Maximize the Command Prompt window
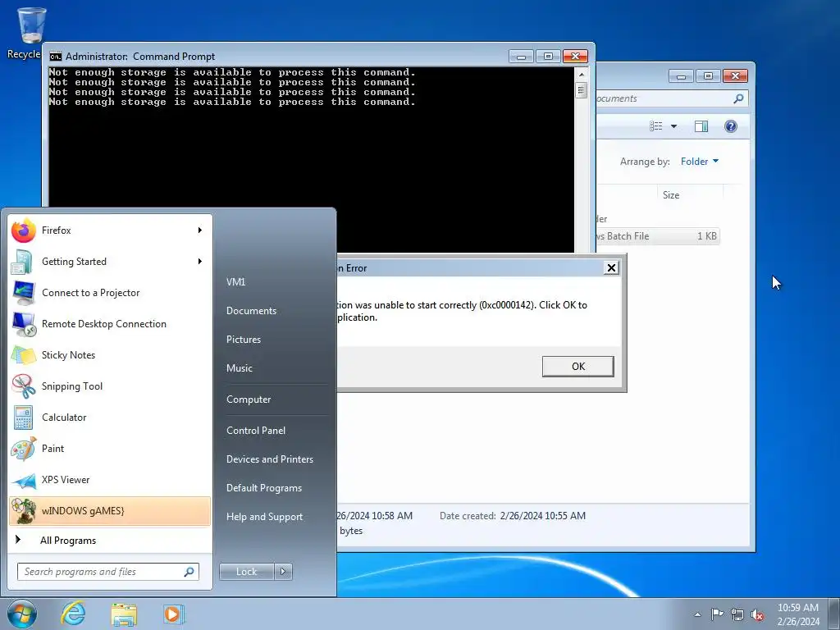This screenshot has height=630, width=840. pyautogui.click(x=548, y=57)
